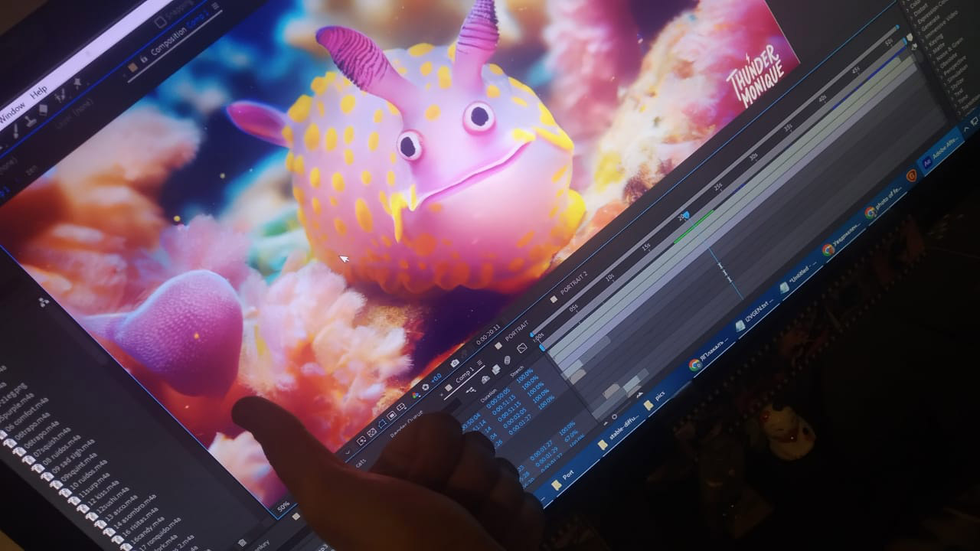Viewport: 980px width, 551px height.
Task: Click the Frame Blending icon in timeline
Action: (x=495, y=370)
